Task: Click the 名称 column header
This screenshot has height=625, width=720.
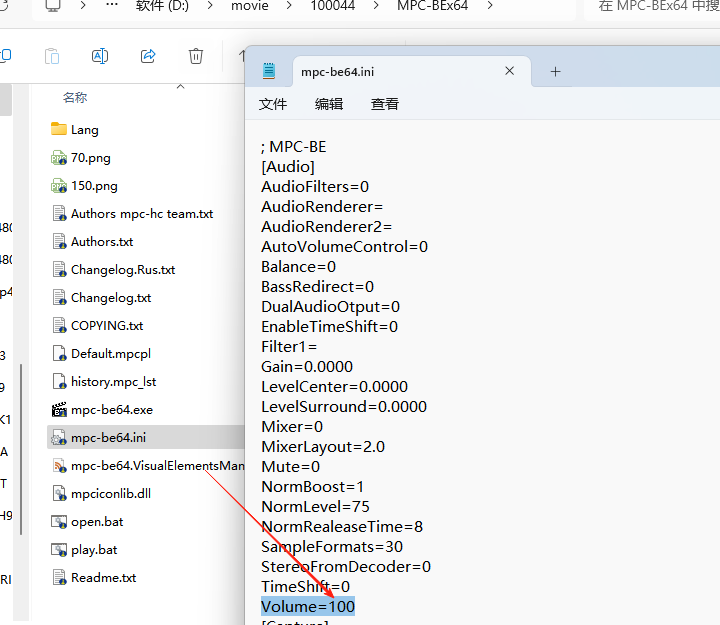Action: (75, 98)
